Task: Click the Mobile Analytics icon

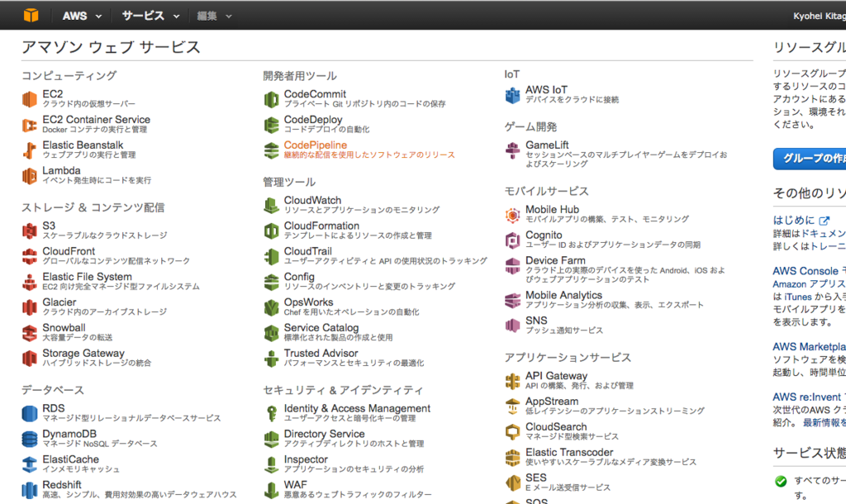Action: 512,300
